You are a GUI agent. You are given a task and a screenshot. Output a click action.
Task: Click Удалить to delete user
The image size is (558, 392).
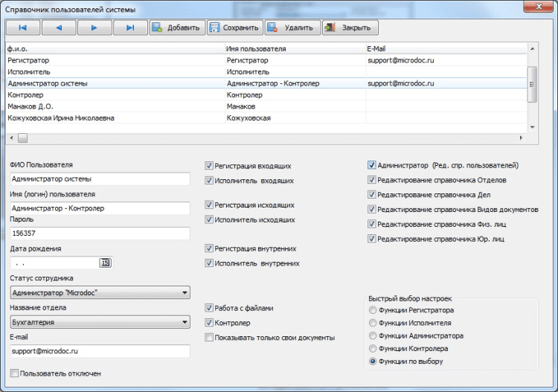pos(292,28)
